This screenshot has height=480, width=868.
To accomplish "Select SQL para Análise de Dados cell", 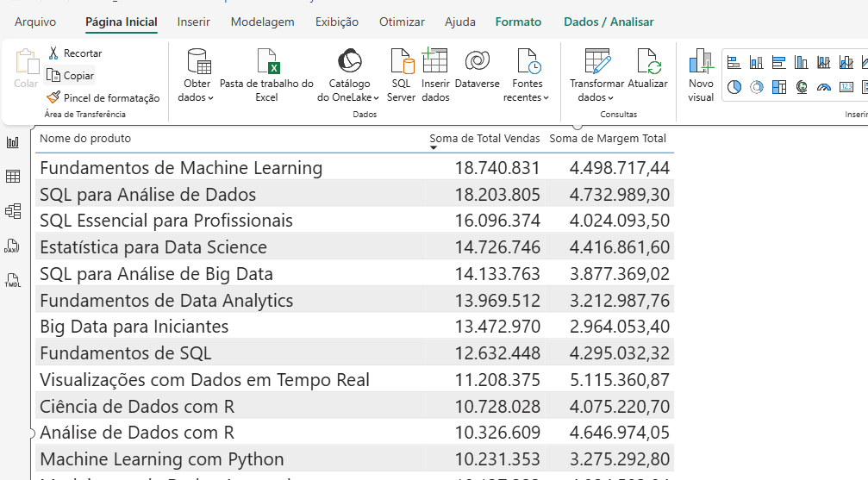I will tap(147, 194).
